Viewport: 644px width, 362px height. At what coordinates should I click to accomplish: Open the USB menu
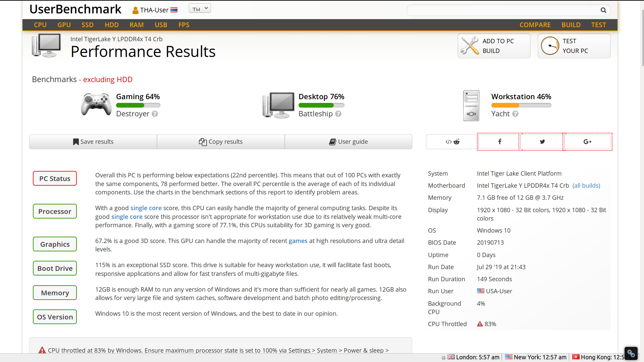[161, 25]
